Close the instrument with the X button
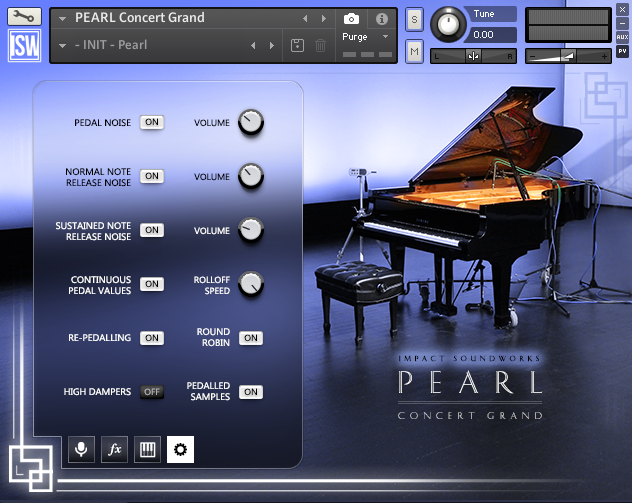 [x=622, y=9]
